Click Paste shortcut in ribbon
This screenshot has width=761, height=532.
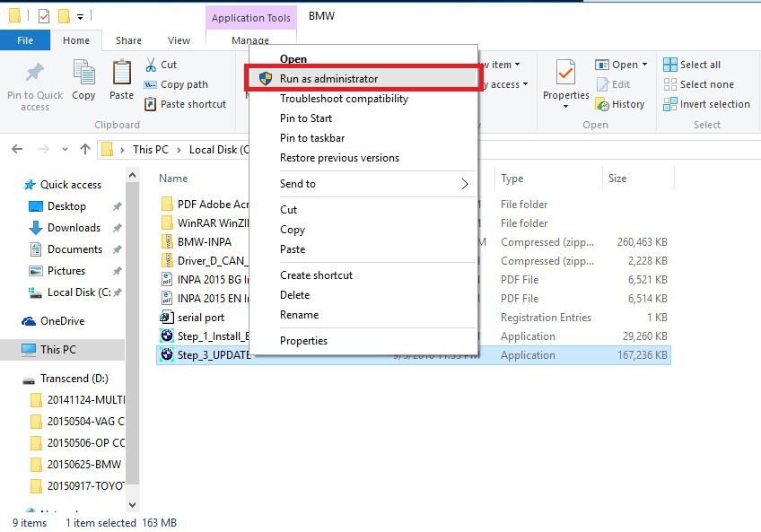tap(186, 104)
